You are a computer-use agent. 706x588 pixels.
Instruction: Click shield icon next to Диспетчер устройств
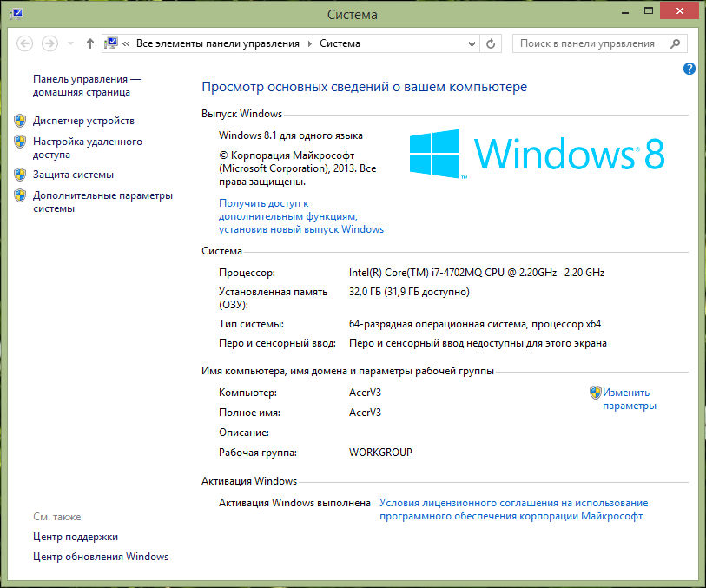(x=20, y=121)
